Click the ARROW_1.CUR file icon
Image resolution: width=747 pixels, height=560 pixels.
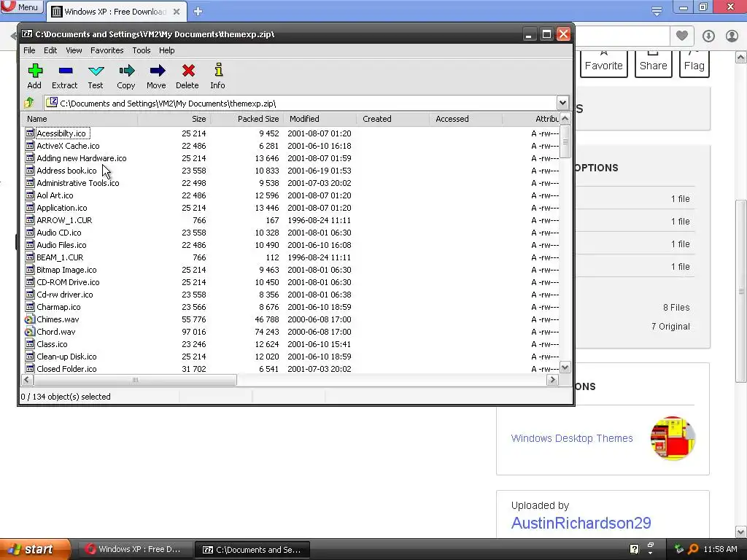29,220
